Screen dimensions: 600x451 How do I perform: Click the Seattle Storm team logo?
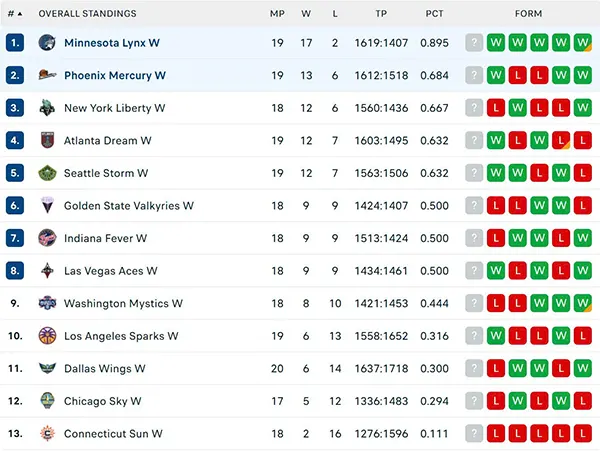47,173
